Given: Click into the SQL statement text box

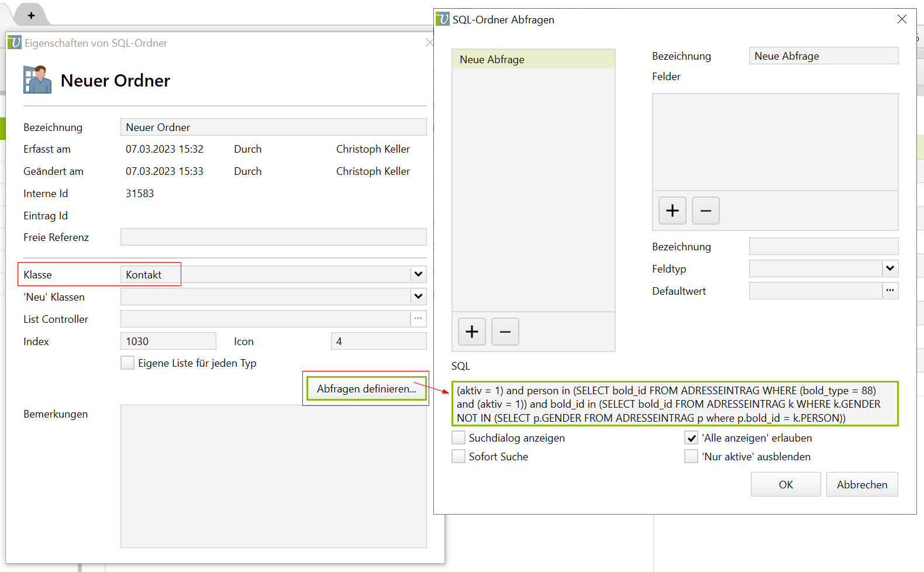Looking at the screenshot, I should pos(674,404).
